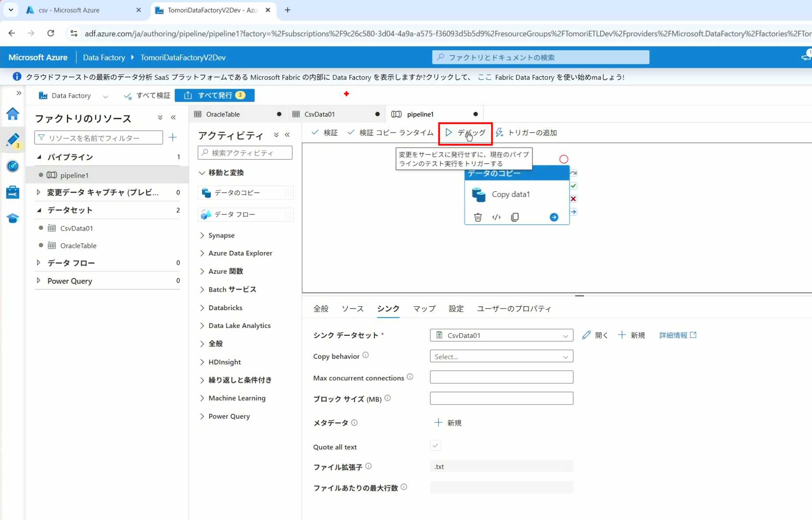Add new resource with plus icon
This screenshot has height=520, width=812.
(173, 137)
